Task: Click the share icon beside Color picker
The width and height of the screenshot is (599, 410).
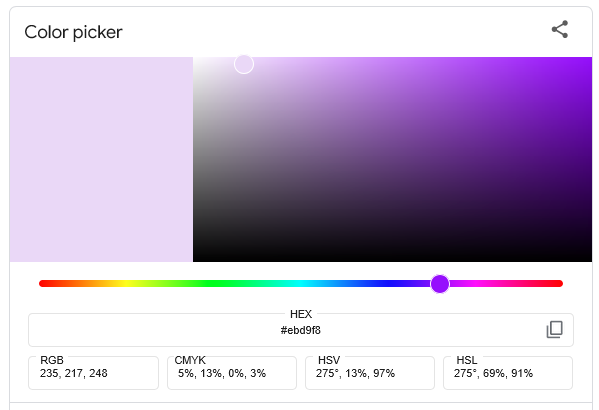Action: pyautogui.click(x=560, y=29)
